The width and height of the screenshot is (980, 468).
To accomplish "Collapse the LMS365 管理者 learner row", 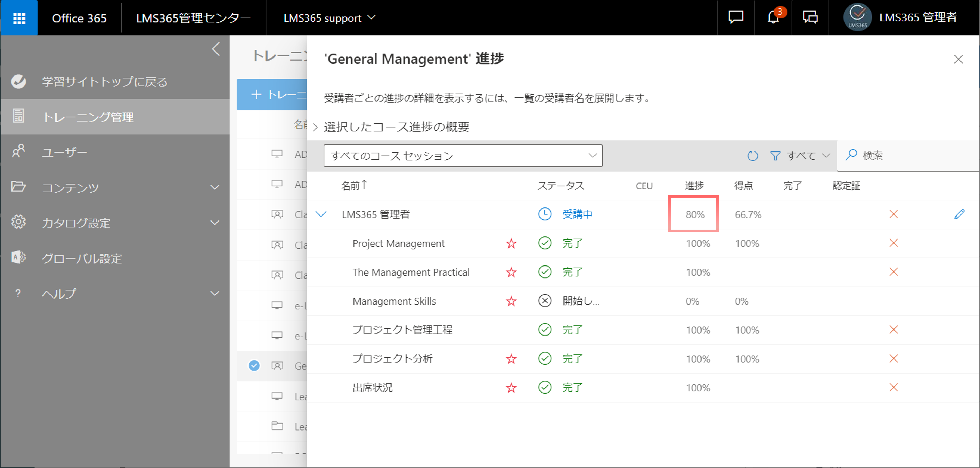I will point(321,214).
